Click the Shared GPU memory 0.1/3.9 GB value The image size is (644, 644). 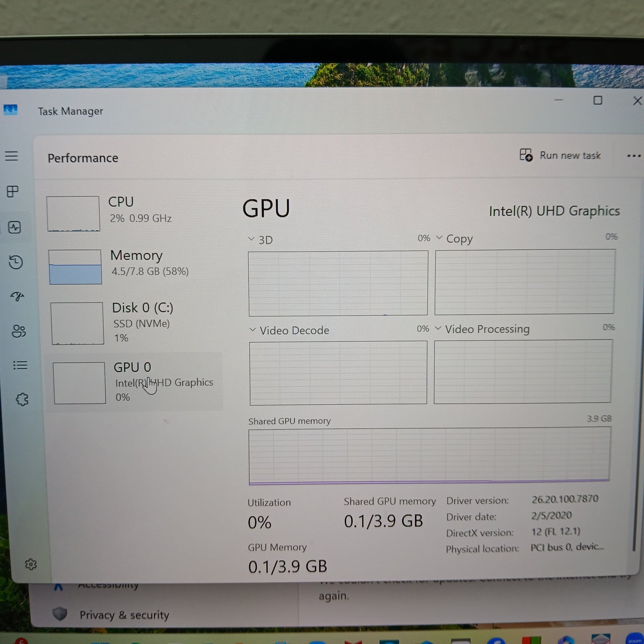(383, 521)
